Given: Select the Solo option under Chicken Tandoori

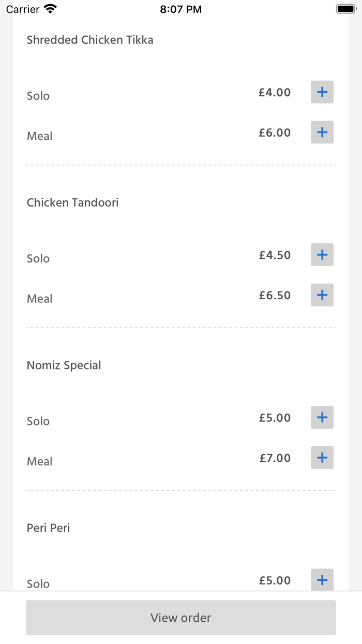Looking at the screenshot, I should click(38, 258).
